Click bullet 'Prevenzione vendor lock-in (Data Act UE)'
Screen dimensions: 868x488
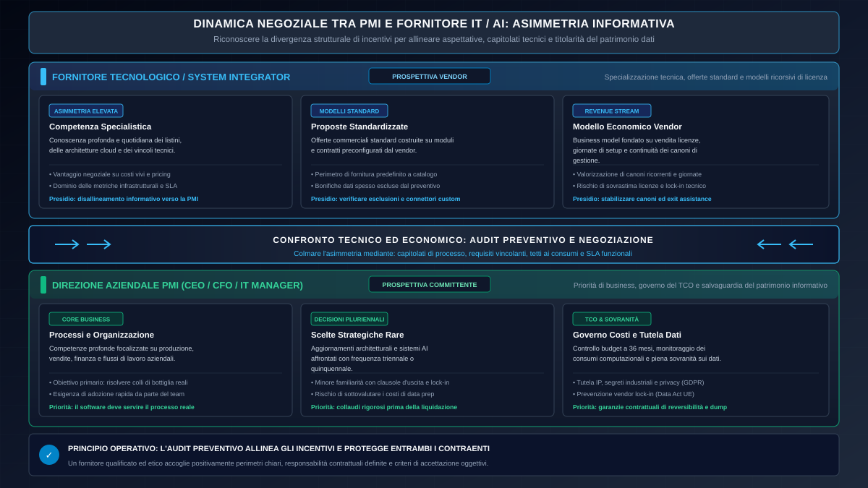click(634, 394)
